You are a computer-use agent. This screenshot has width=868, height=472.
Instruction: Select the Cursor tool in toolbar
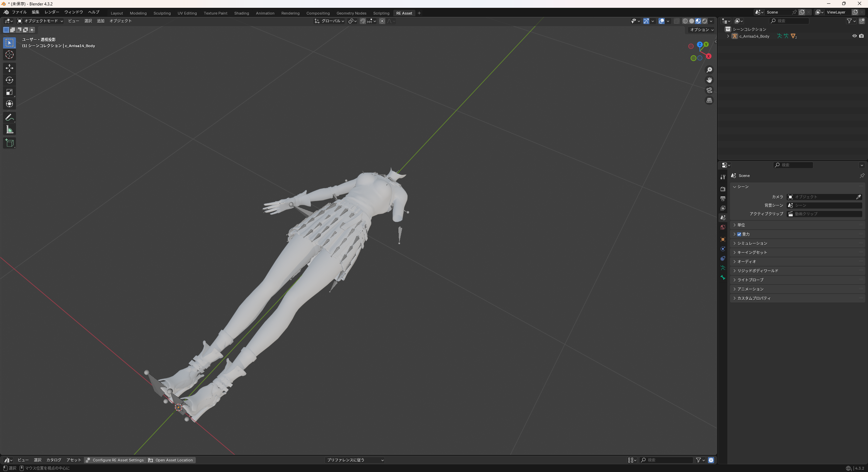pos(9,55)
